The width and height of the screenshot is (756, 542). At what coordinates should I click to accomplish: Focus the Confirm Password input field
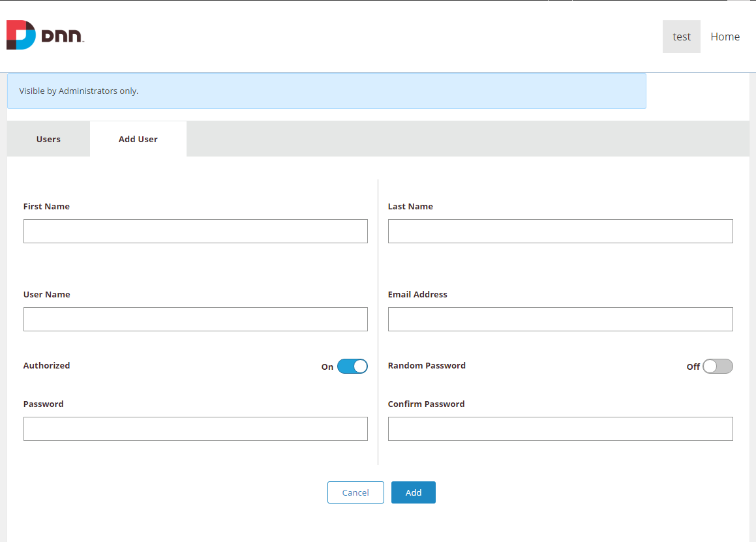(x=560, y=429)
